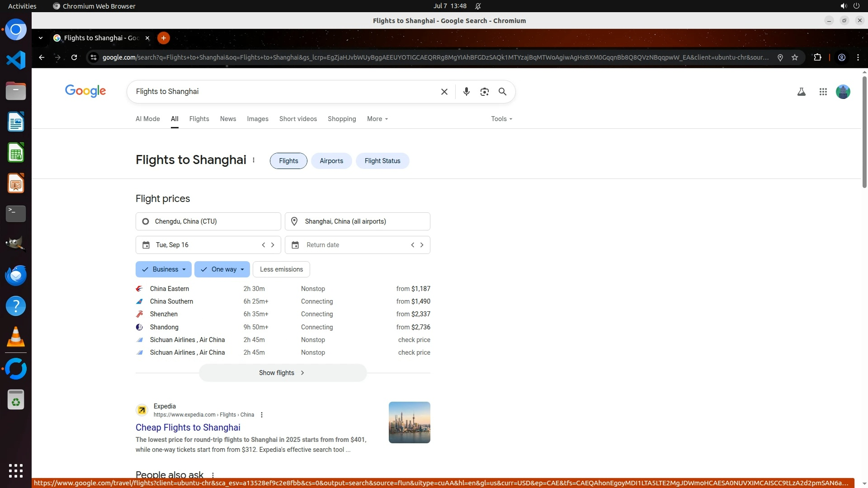
Task: Open the One way trip type dropdown
Action: click(222, 269)
